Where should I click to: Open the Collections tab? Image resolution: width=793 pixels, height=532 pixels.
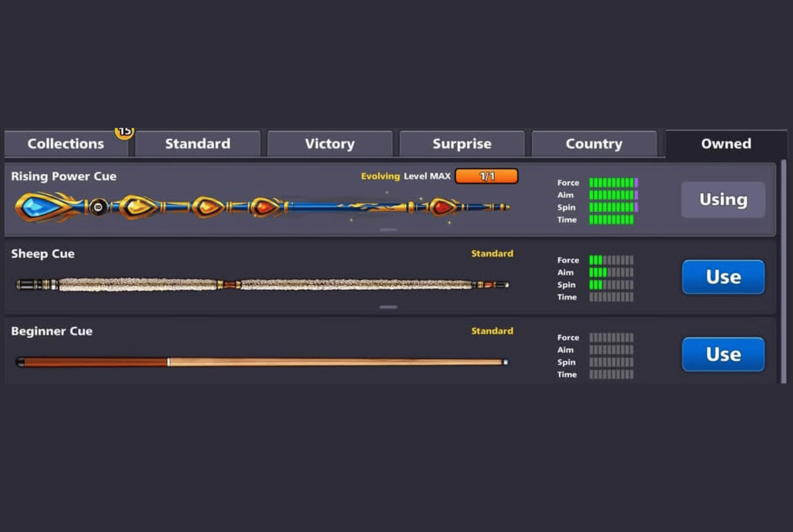[66, 144]
